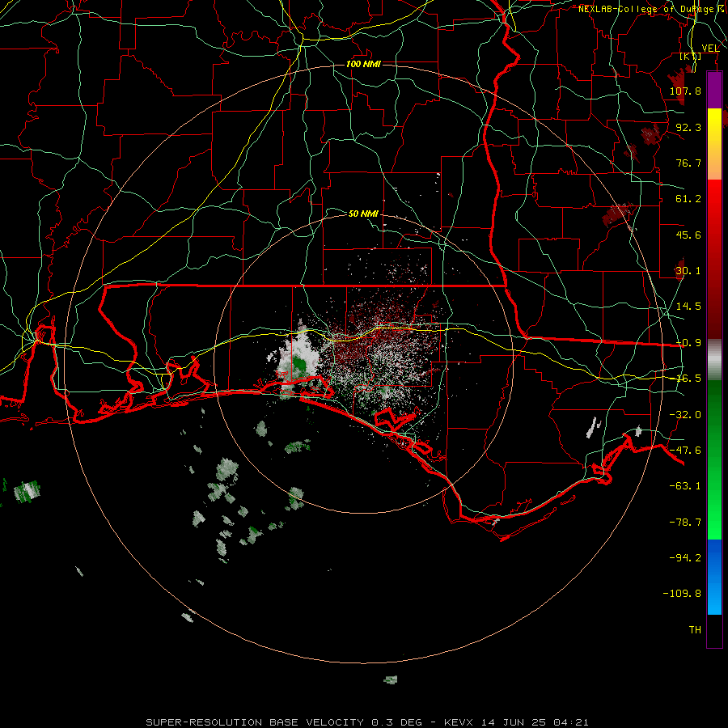The height and width of the screenshot is (728, 728).
Task: Click the blue segment of the velocity color bar
Action: 714,577
